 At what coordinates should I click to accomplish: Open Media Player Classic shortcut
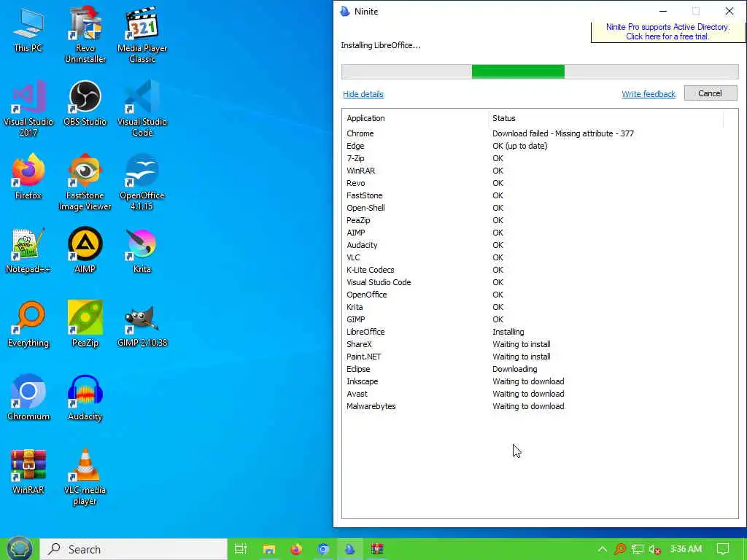coord(142,34)
